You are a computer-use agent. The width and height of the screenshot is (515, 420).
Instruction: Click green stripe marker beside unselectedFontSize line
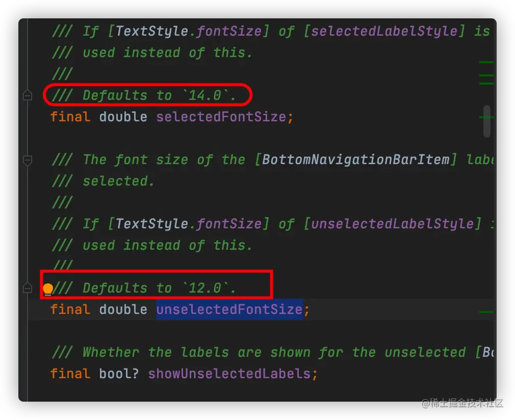tap(486, 311)
